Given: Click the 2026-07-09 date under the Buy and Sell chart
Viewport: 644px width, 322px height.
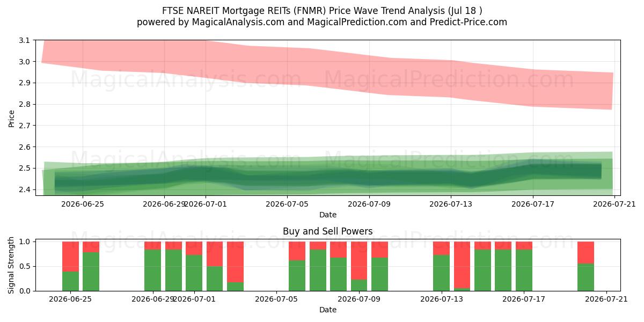Looking at the screenshot, I should (359, 299).
